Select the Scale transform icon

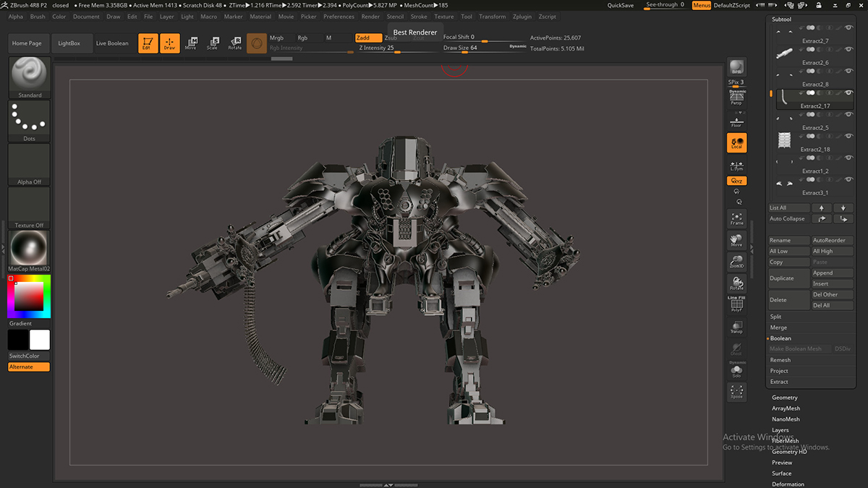click(212, 43)
